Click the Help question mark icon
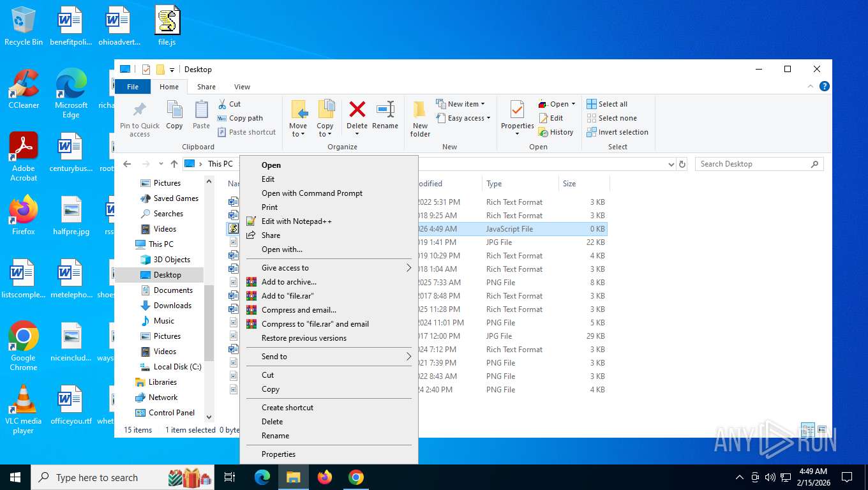This screenshot has width=868, height=490. (824, 87)
